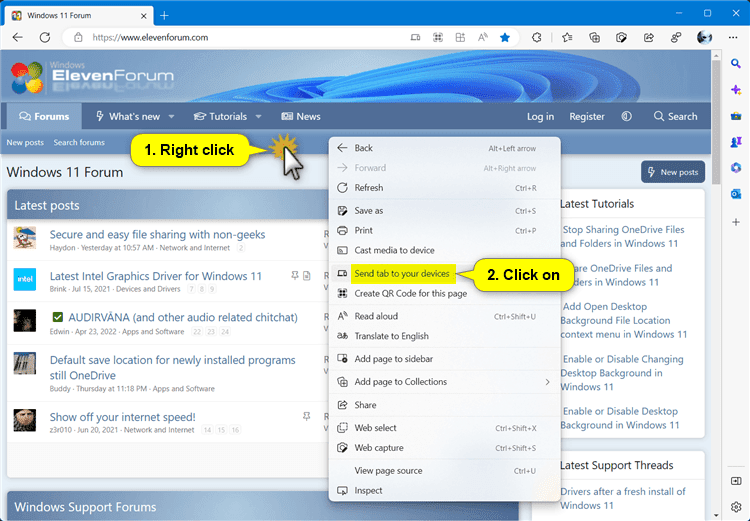The image size is (750, 521).
Task: Select Translate to English
Action: click(x=445, y=336)
